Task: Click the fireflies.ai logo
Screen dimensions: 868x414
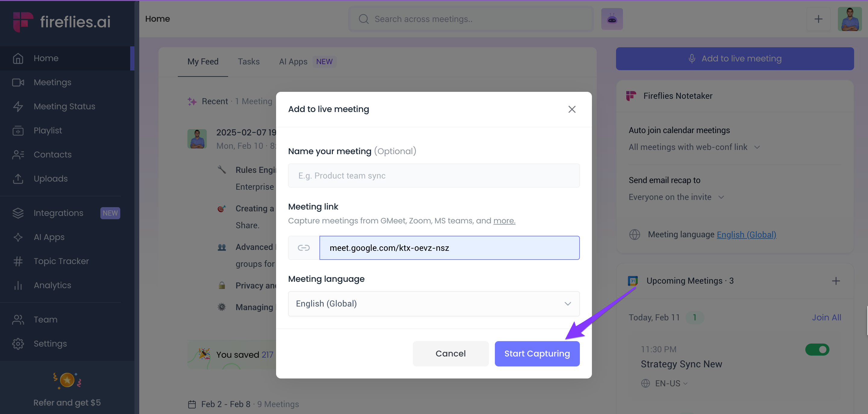Action: [x=62, y=22]
